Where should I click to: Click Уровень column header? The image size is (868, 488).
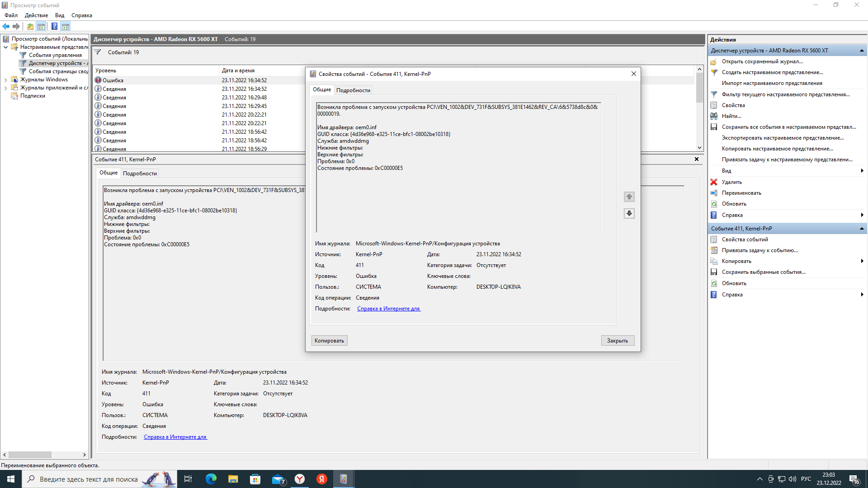tap(156, 70)
